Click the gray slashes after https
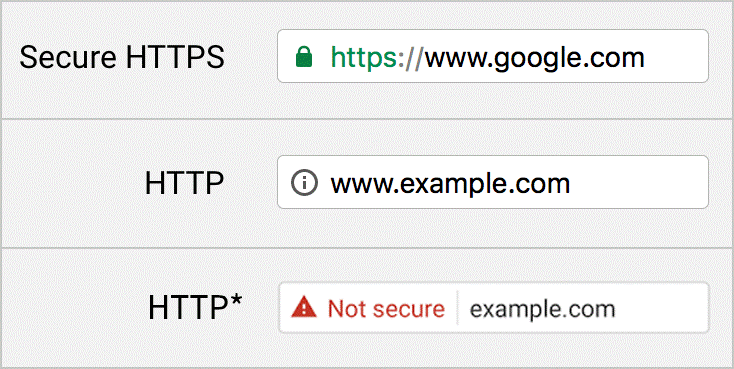Viewport: 734px width, 369px height. [412, 57]
